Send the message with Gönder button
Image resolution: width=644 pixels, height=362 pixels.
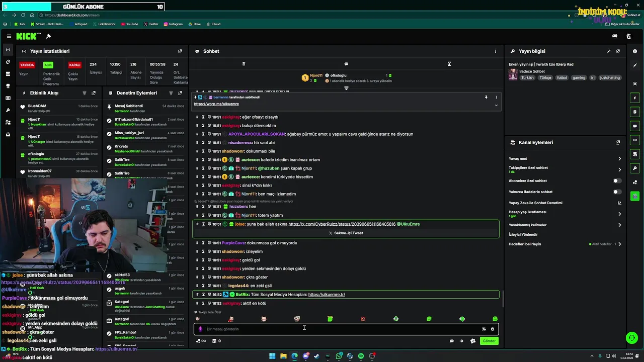coord(489,341)
